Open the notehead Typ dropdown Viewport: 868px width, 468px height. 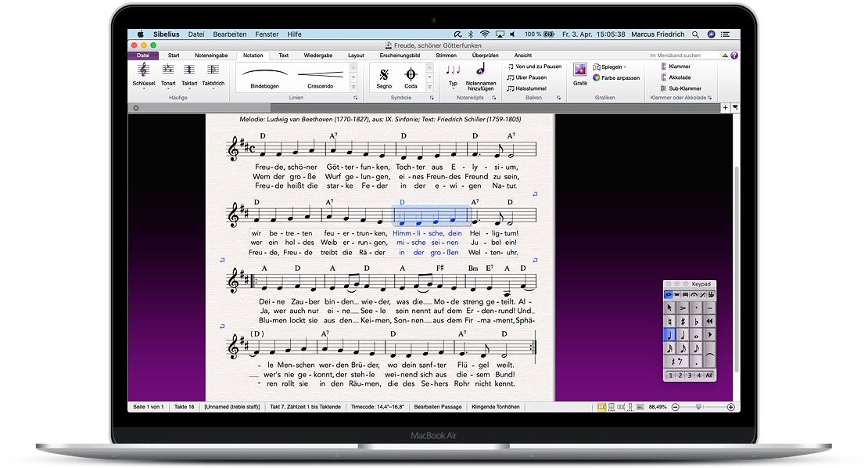[x=453, y=77]
